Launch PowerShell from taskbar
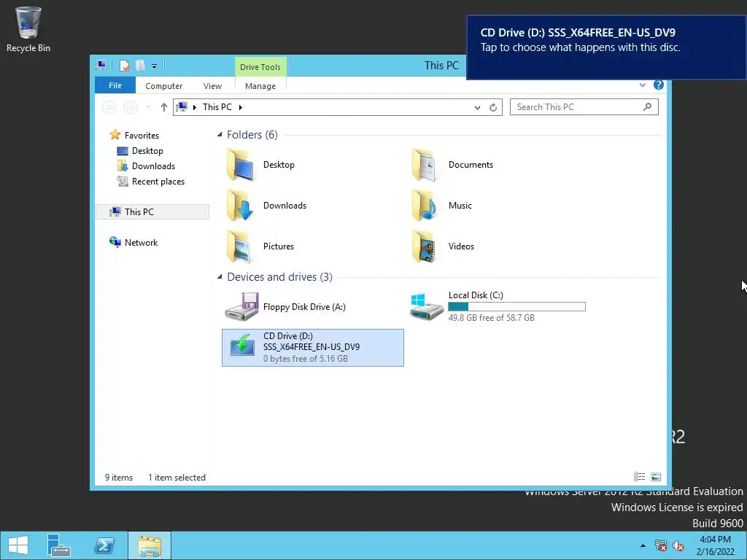The width and height of the screenshot is (747, 560). click(x=104, y=545)
